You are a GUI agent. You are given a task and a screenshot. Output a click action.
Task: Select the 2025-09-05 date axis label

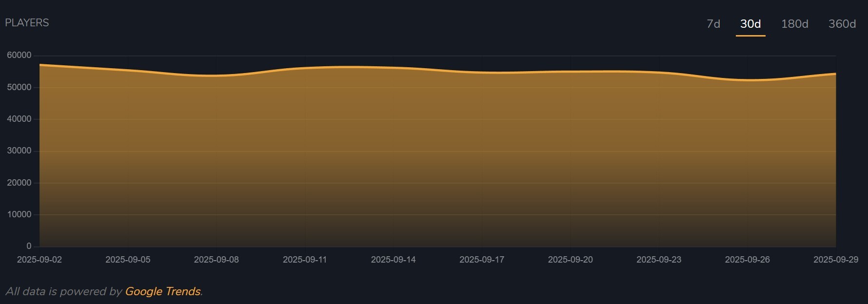(x=128, y=260)
